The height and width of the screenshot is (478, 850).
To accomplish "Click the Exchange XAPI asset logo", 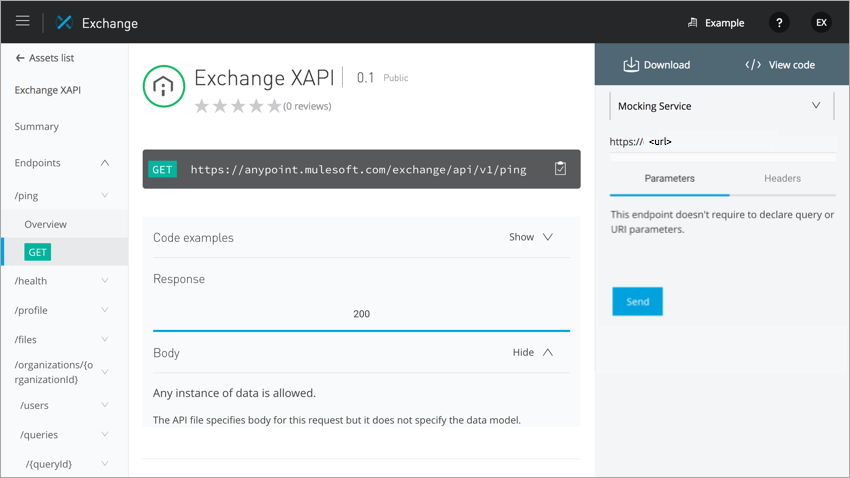I will pyautogui.click(x=164, y=87).
